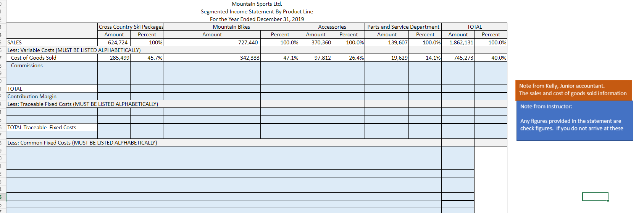Click Cross Country sales percent cell 100%
The height and width of the screenshot is (213, 644).
tap(147, 42)
